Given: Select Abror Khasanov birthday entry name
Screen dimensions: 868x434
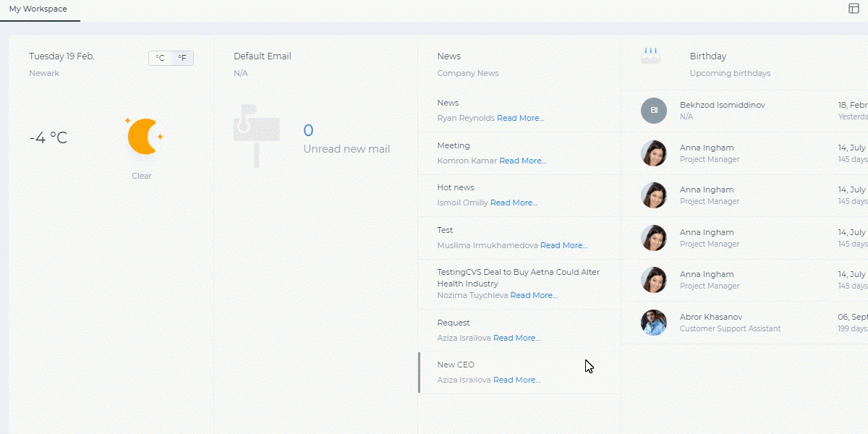Looking at the screenshot, I should [711, 317].
